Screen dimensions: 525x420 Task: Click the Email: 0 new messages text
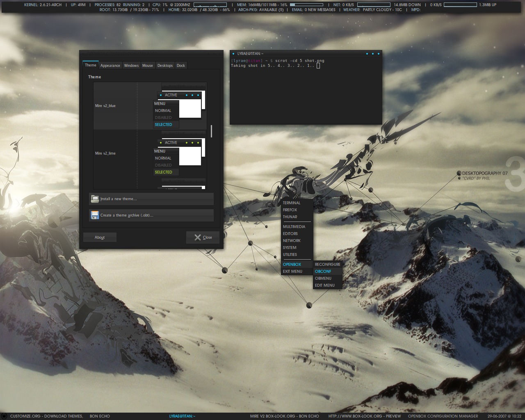point(313,9)
